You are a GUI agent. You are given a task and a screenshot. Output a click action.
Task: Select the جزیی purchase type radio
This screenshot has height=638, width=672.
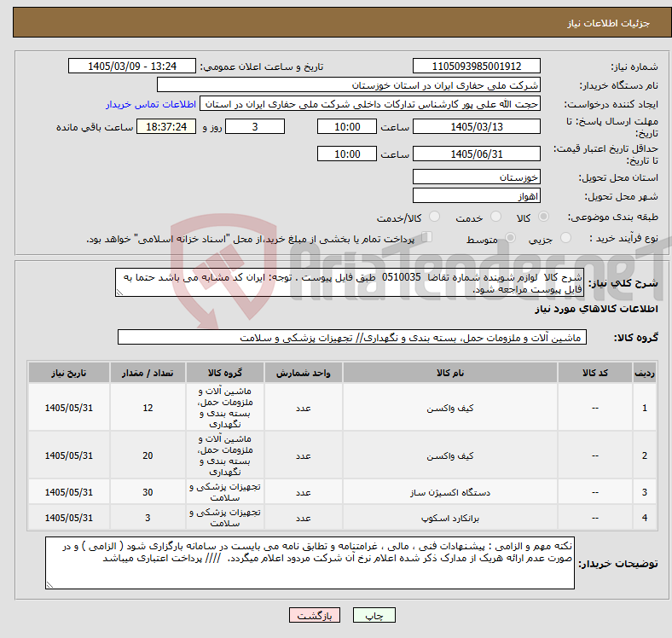click(x=565, y=237)
